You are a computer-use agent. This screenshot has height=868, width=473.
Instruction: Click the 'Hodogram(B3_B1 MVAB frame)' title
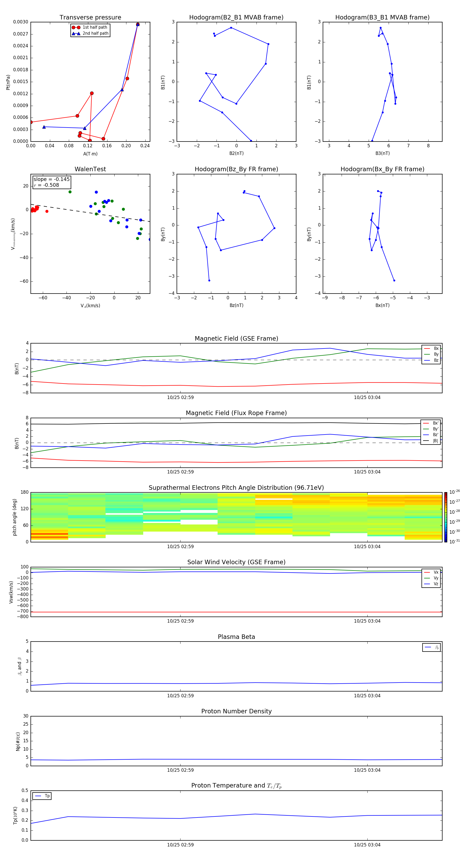pos(382,18)
